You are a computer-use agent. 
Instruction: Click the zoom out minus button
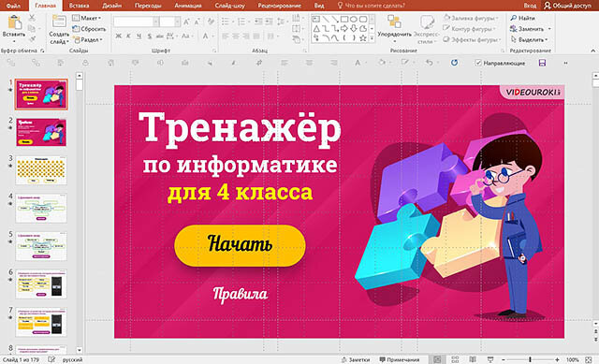[504, 359]
